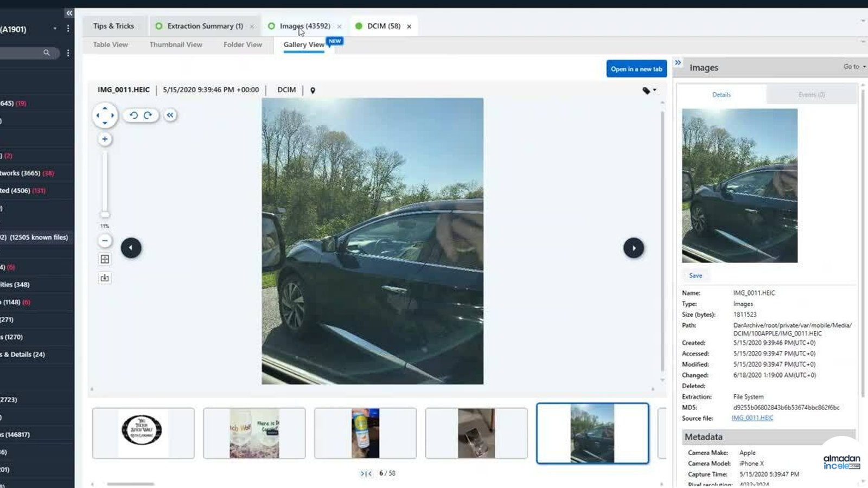
Task: Open the tag dropdown above image
Action: [x=649, y=90]
